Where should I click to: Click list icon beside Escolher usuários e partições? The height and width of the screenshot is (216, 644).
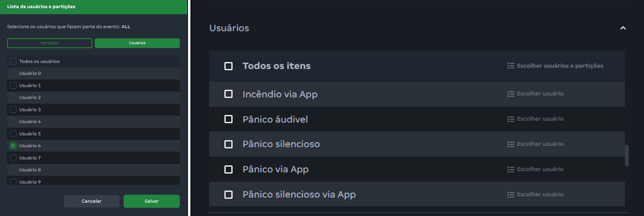[x=511, y=66]
